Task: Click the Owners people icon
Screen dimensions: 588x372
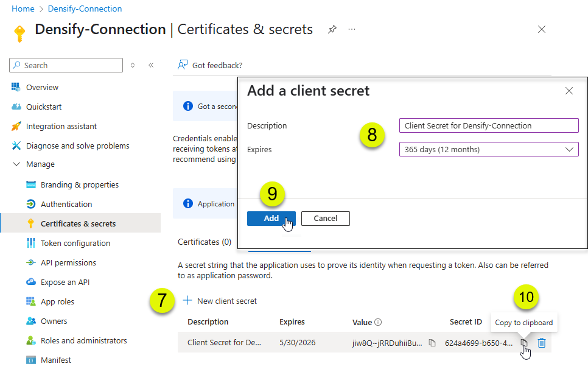Action: pos(31,321)
